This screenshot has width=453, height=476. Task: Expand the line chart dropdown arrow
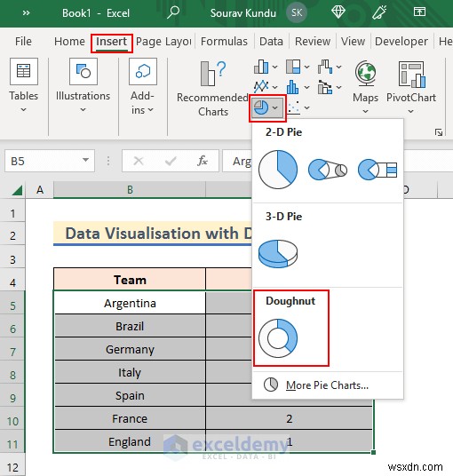click(x=274, y=87)
